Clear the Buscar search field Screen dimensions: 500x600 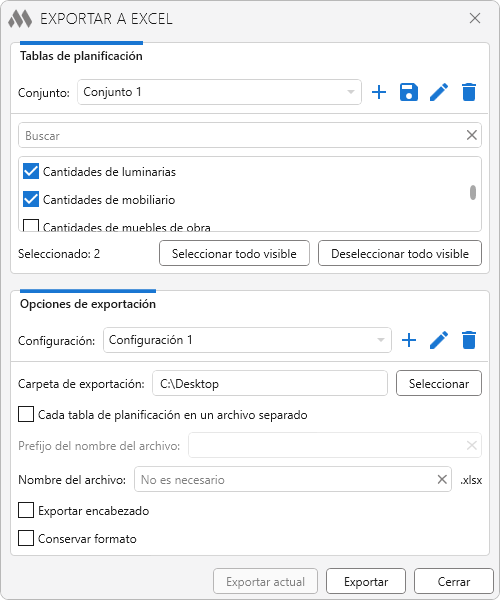(471, 135)
